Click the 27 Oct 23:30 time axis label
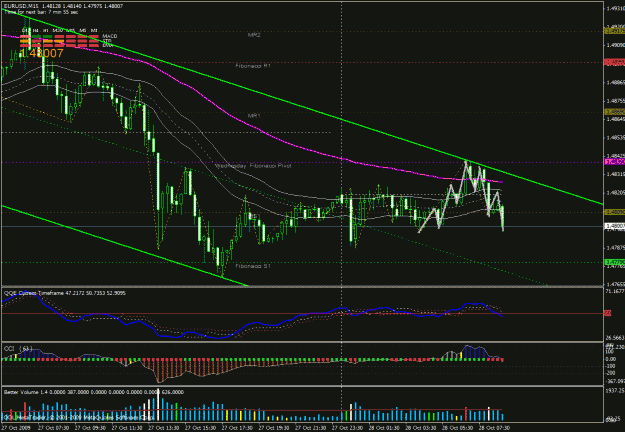Image resolution: width=625 pixels, height=432 pixels. coord(346,428)
